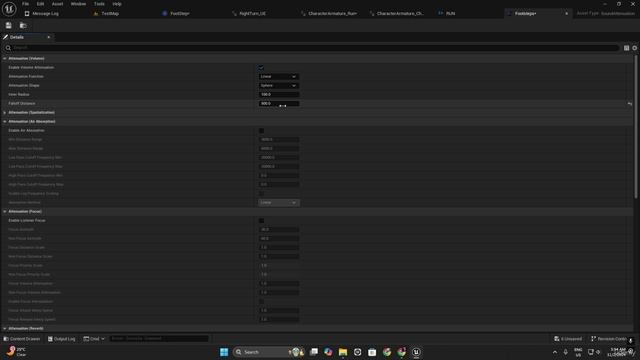Image resolution: width=640 pixels, height=360 pixels.
Task: Click the microphone tray icon
Action: pyautogui.click(x=566, y=352)
